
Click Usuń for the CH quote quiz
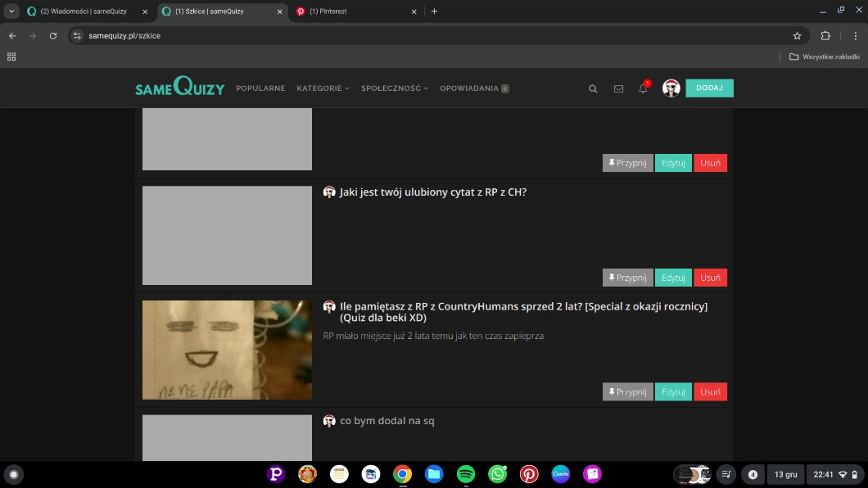(x=710, y=278)
